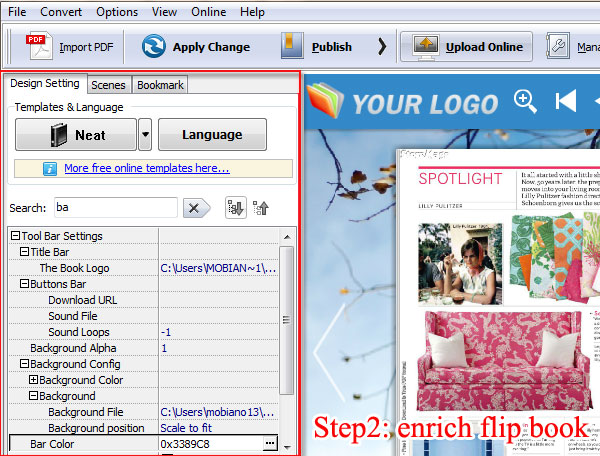Image resolution: width=600 pixels, height=456 pixels.
Task: Click the Upload Online icon
Action: tap(422, 46)
